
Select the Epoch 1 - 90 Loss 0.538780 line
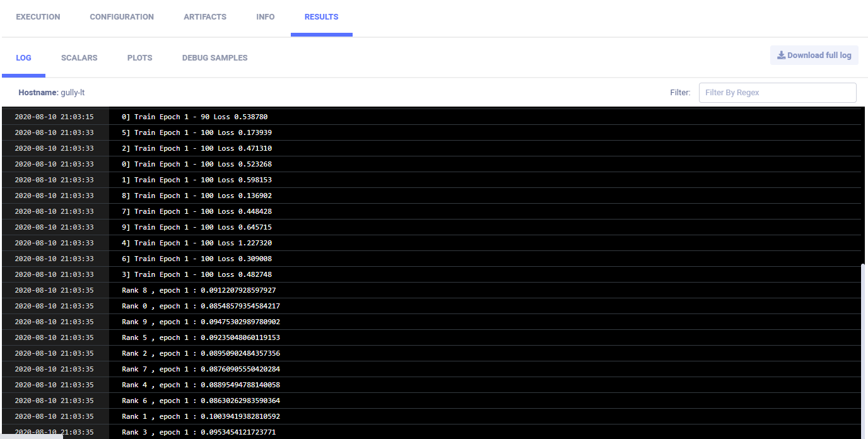pyautogui.click(x=194, y=117)
